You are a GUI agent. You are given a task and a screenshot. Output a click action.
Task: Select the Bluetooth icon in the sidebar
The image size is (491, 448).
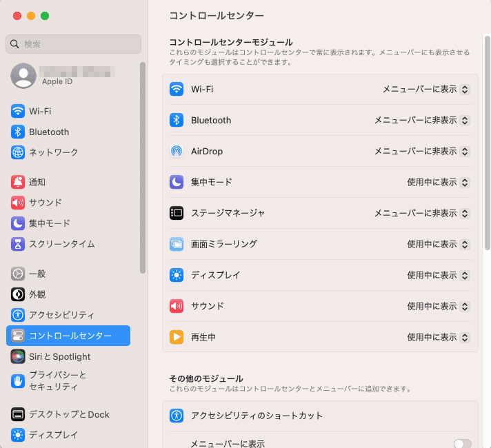[x=18, y=132]
